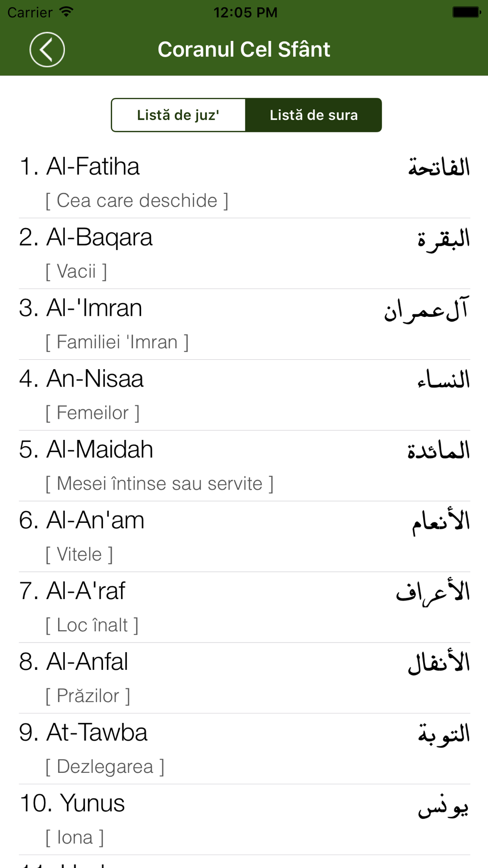This screenshot has height=868, width=488.
Task: Tap the Arabic title البقرة
Action: (x=443, y=238)
